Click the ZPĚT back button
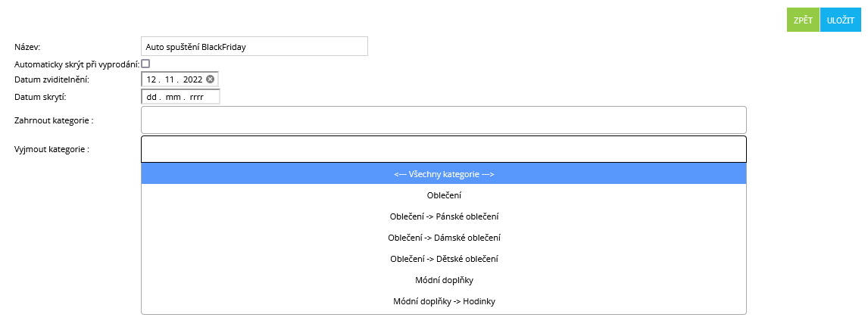The height and width of the screenshot is (330, 868). pos(803,20)
